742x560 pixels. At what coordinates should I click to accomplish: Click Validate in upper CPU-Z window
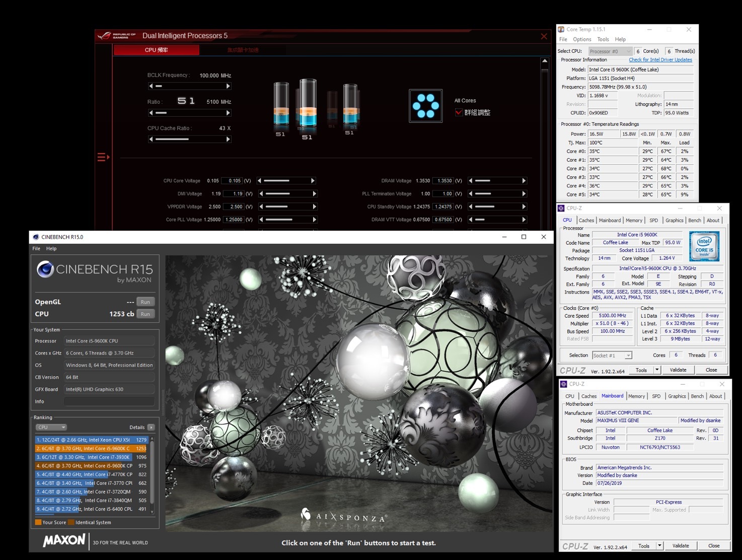click(x=678, y=370)
